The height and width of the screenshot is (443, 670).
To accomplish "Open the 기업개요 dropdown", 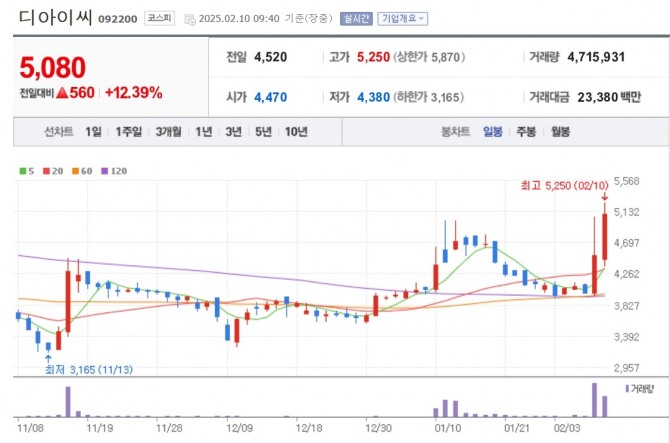I will click(402, 18).
